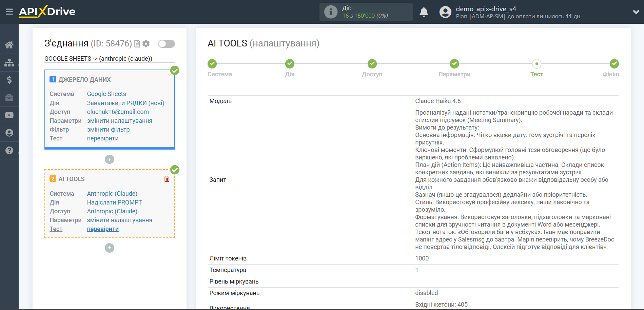Viewport: 644px width, 310px height.
Task: Open the billing dollar icon
Action: click(x=9, y=80)
